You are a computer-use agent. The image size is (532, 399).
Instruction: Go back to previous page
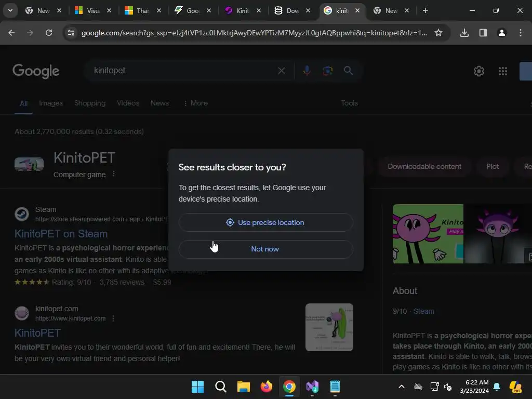(x=11, y=33)
